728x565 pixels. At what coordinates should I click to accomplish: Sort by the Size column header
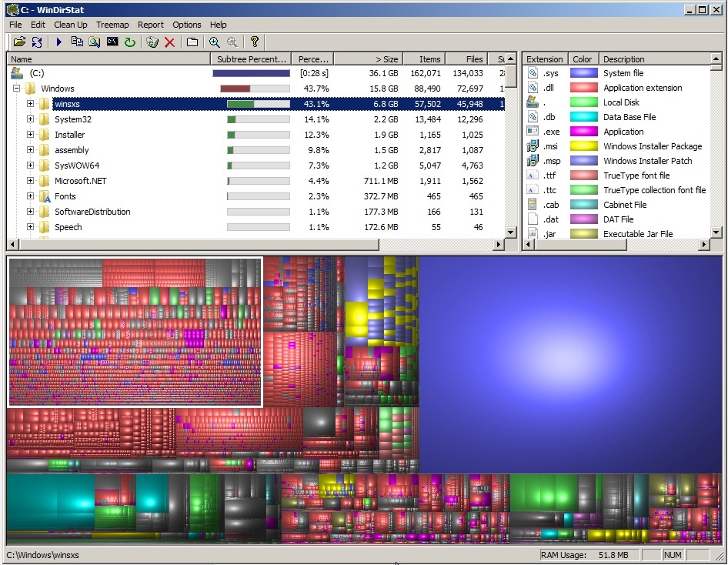[368, 59]
